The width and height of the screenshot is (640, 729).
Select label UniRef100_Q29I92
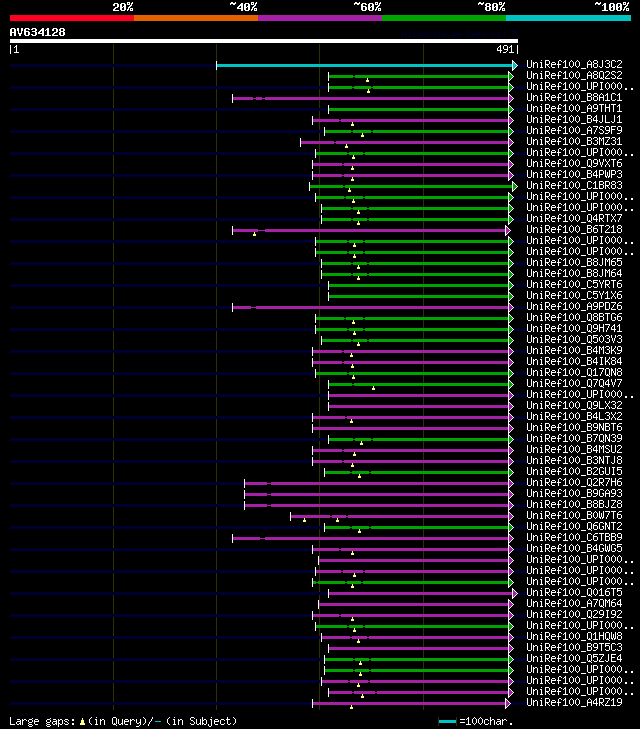coord(574,615)
